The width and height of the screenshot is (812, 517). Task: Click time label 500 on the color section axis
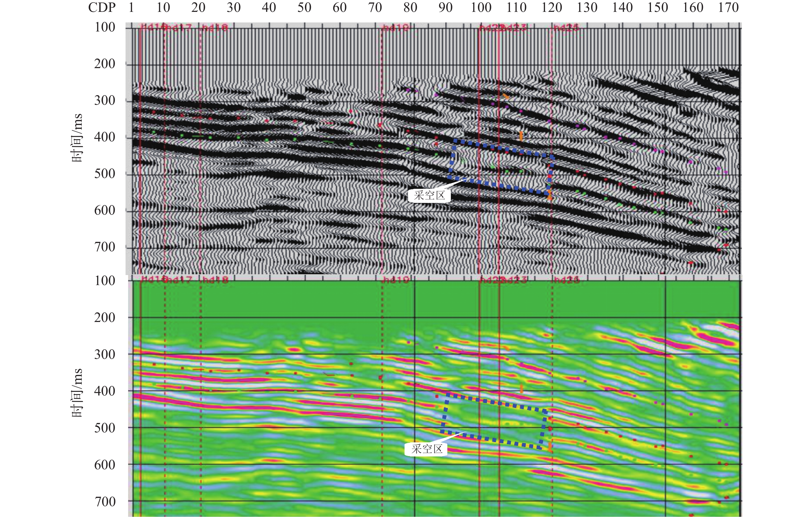105,428
